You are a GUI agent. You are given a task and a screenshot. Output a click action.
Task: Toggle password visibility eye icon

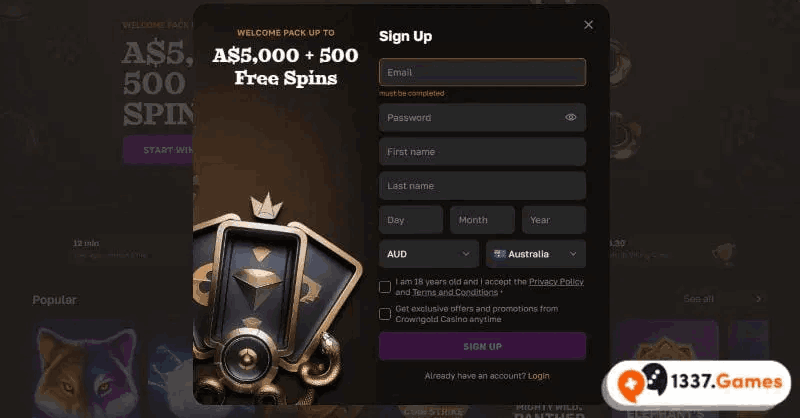tap(570, 117)
